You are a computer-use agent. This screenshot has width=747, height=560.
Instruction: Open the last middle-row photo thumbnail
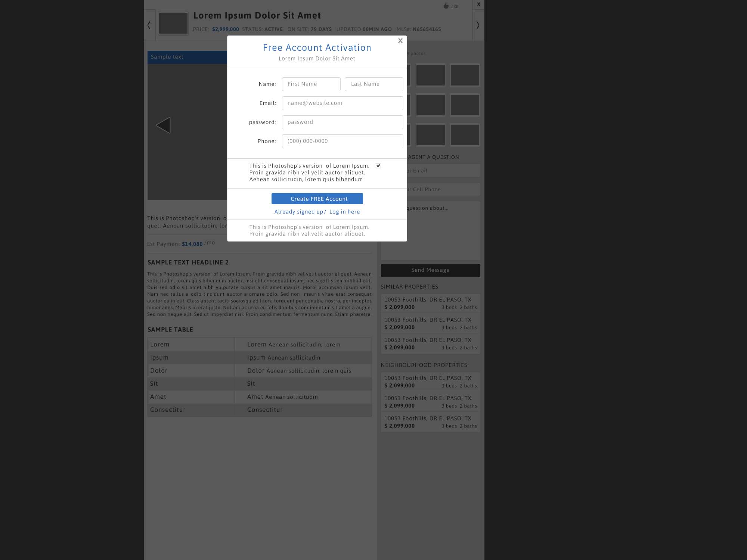[465, 105]
